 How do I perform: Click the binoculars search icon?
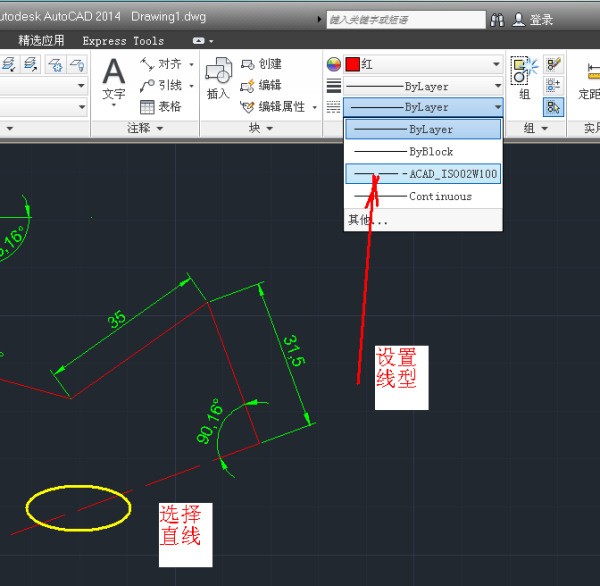pos(499,20)
